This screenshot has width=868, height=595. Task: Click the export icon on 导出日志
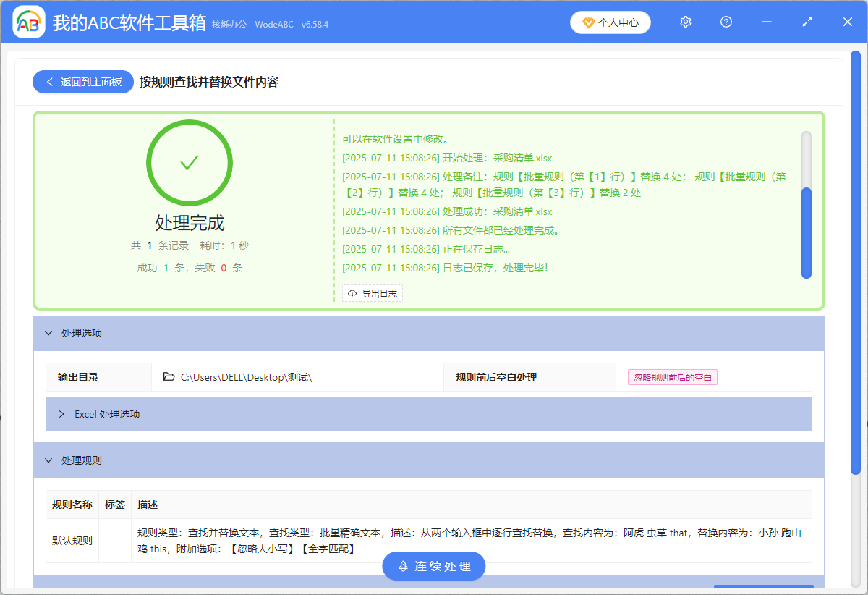[352, 293]
